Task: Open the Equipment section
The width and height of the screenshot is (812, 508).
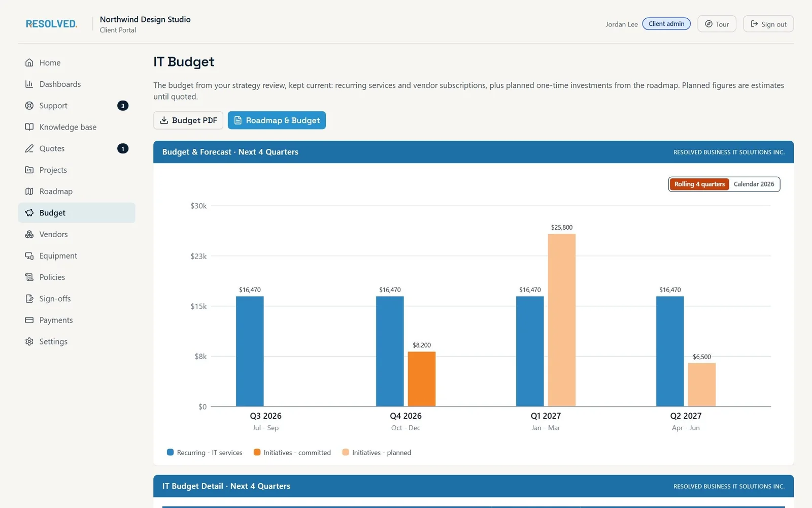Action: point(77,256)
